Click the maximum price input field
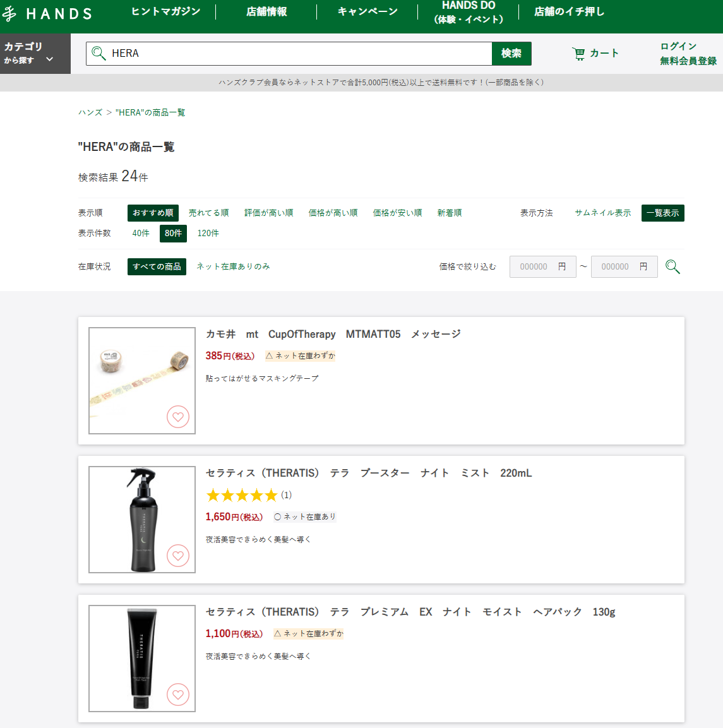723x728 pixels. click(x=624, y=267)
